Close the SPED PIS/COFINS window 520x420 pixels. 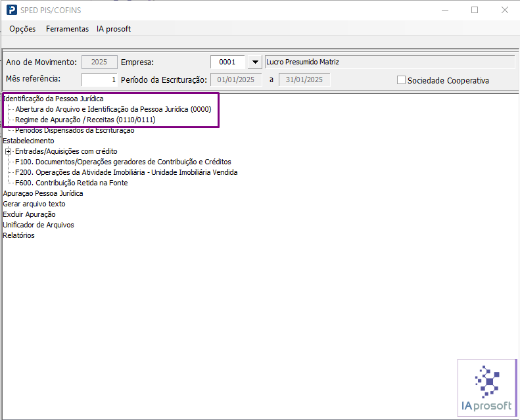coord(505,10)
